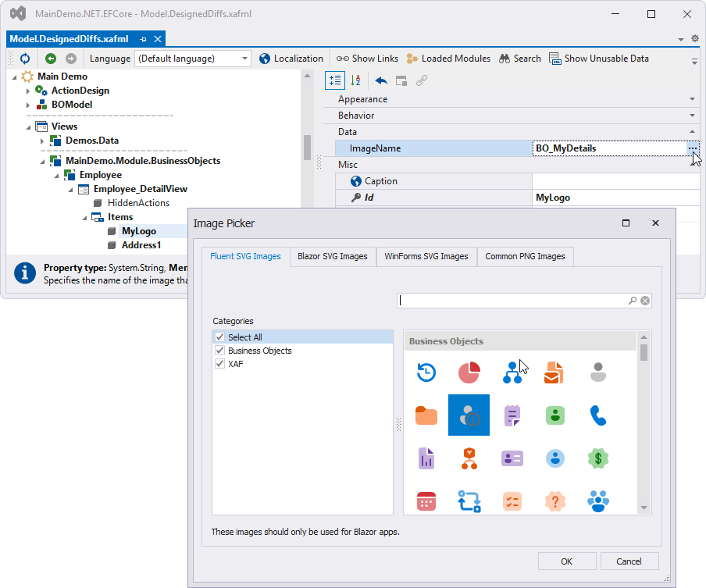Switch to Blazor SVG Images tab
The height and width of the screenshot is (588, 706).
click(x=332, y=256)
